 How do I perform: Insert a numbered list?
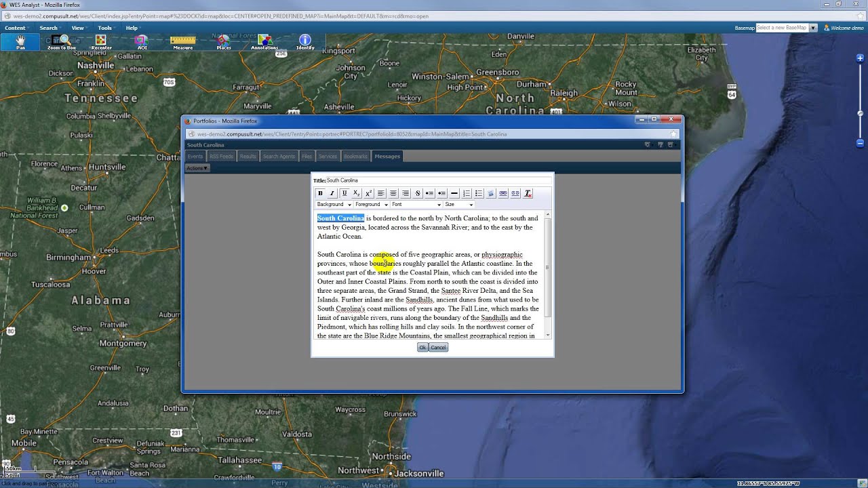coord(467,193)
